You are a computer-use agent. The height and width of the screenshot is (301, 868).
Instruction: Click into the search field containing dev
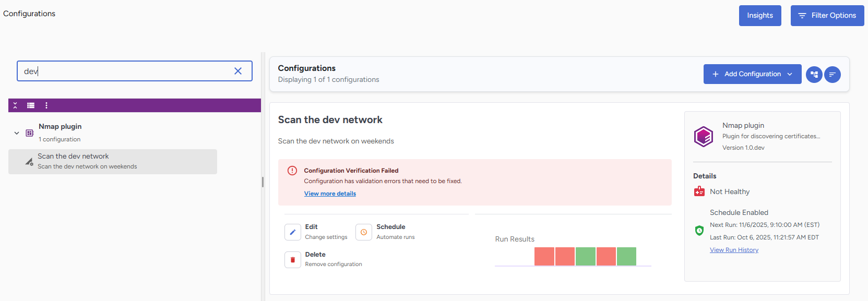(x=125, y=71)
